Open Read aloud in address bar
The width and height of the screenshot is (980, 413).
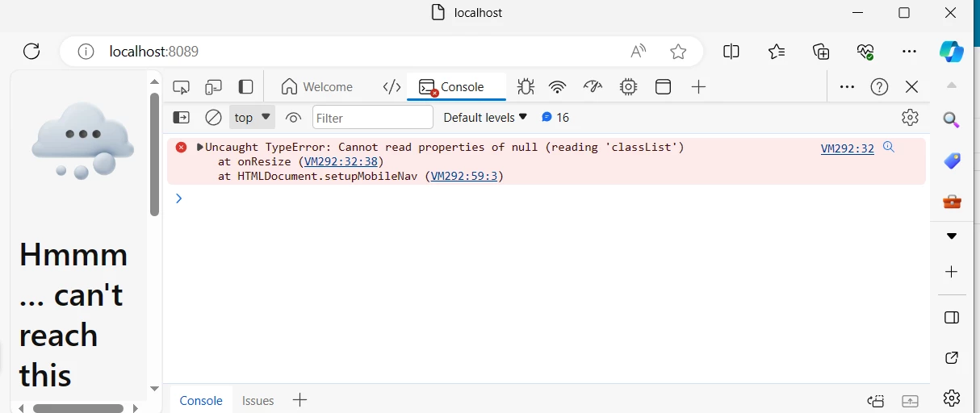(639, 52)
